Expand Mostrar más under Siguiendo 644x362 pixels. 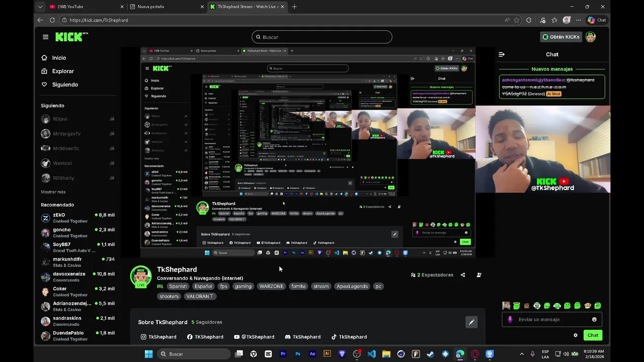[x=53, y=192]
